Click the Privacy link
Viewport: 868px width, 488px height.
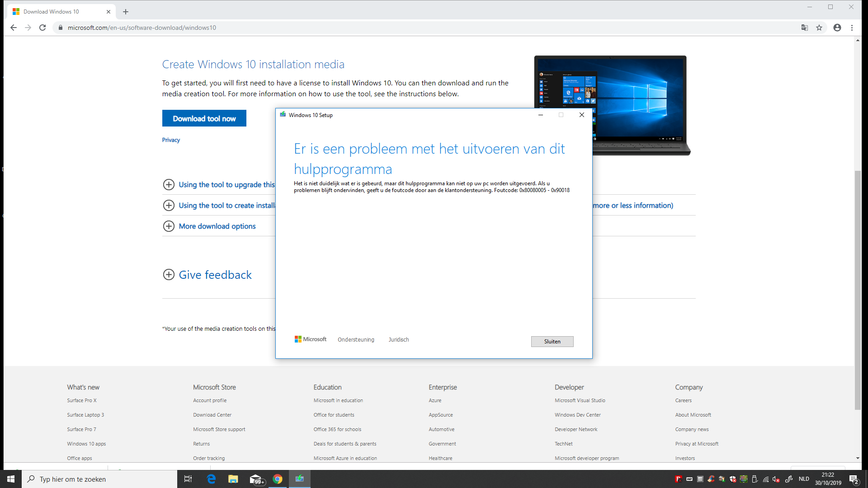[171, 140]
